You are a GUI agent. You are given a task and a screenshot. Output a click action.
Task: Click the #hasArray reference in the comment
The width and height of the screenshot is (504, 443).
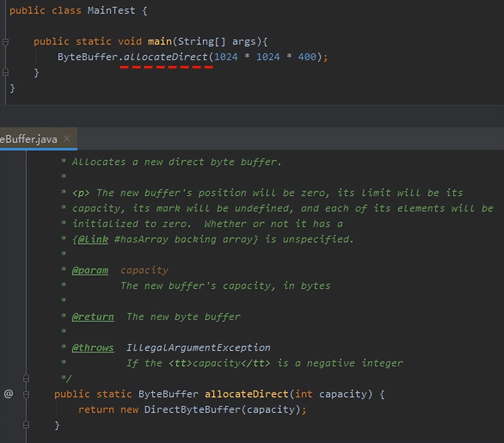(x=141, y=239)
